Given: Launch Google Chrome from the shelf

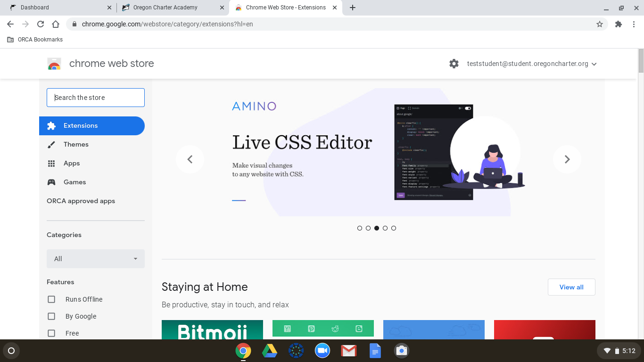Looking at the screenshot, I should click(x=243, y=351).
